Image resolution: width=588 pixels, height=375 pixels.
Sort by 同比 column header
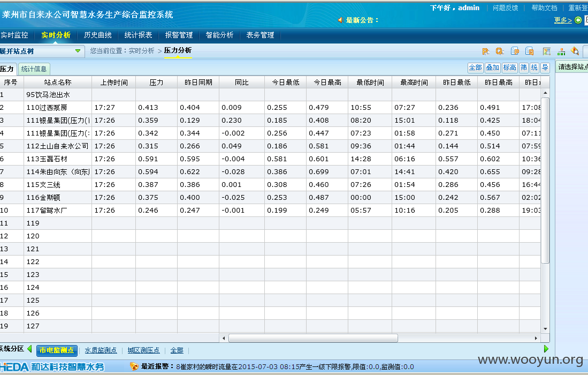(242, 82)
